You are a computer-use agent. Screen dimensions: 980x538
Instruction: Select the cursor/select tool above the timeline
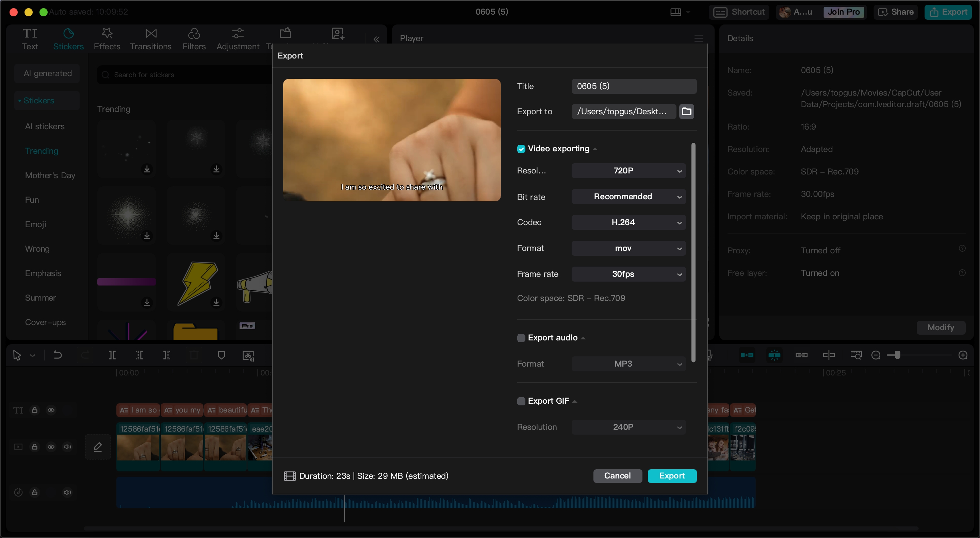pos(17,355)
